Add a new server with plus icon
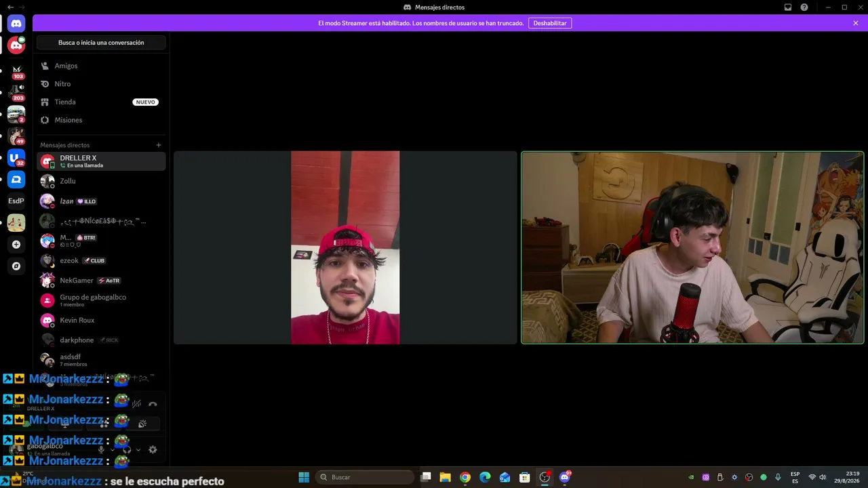Image resolution: width=868 pixels, height=488 pixels. (16, 244)
